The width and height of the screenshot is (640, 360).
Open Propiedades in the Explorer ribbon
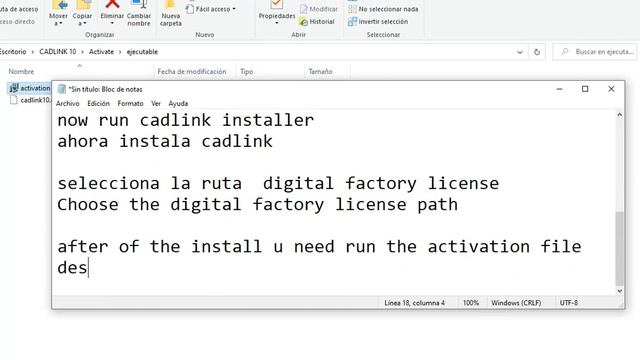point(277,12)
